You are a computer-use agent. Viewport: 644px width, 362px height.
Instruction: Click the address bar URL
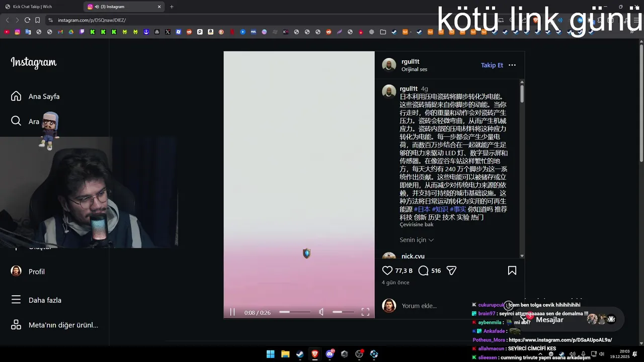click(92, 20)
